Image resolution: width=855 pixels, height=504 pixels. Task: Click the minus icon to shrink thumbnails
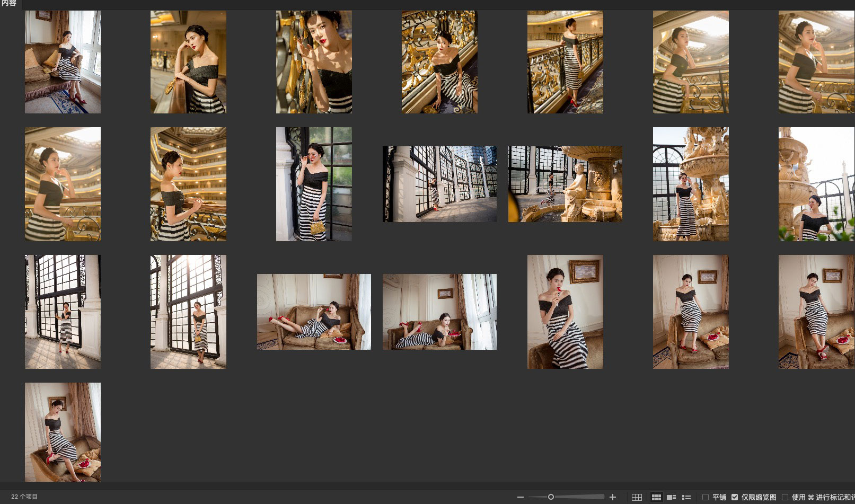[520, 497]
